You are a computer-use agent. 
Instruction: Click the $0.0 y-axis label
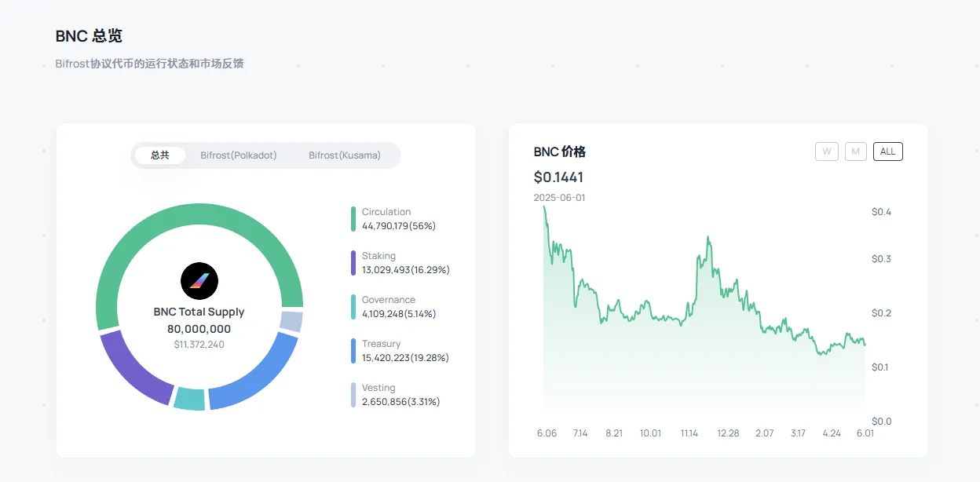coord(882,422)
